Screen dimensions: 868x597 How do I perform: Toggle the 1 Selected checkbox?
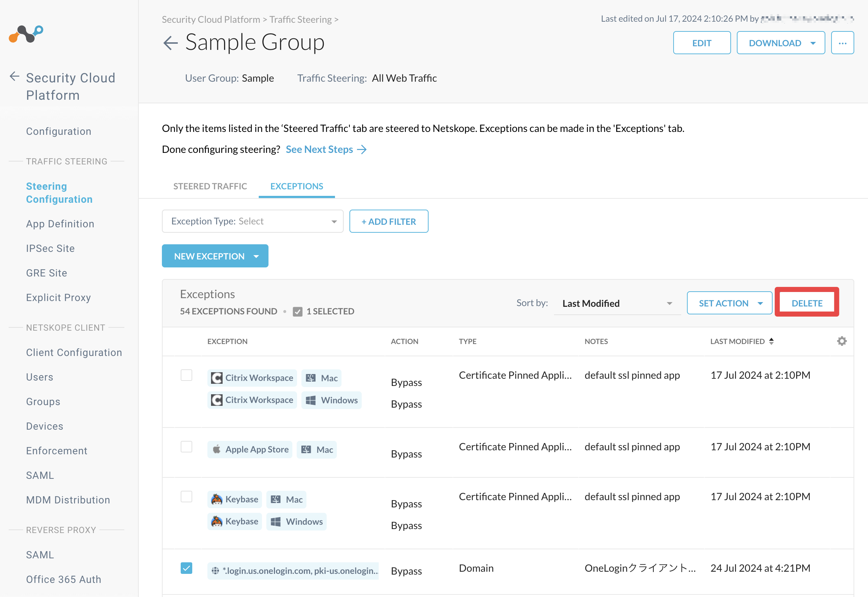298,311
